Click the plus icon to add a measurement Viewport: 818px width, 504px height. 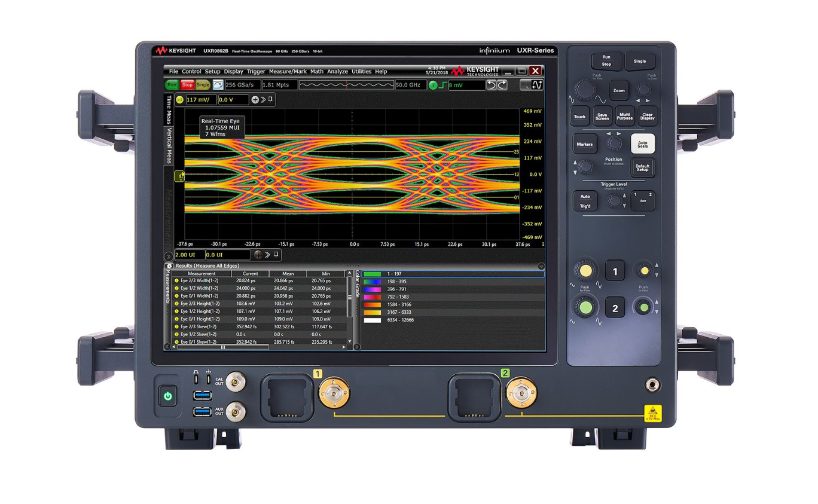255,99
